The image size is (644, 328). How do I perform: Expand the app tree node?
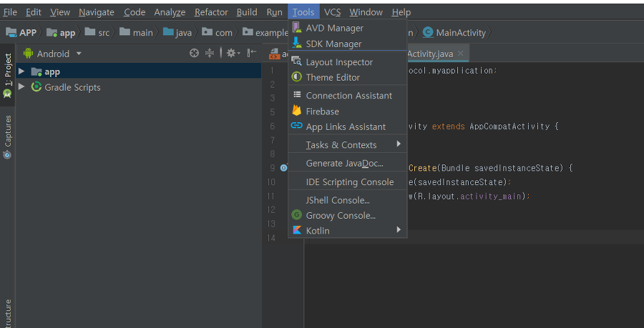click(x=21, y=71)
